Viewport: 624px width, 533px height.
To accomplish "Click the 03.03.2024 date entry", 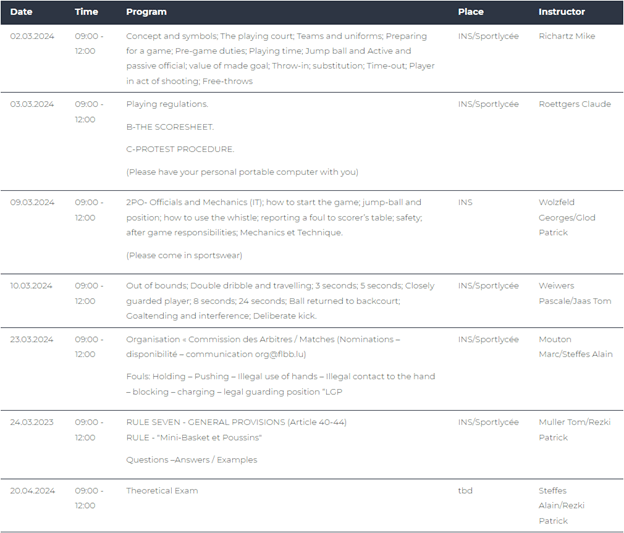I will point(32,104).
